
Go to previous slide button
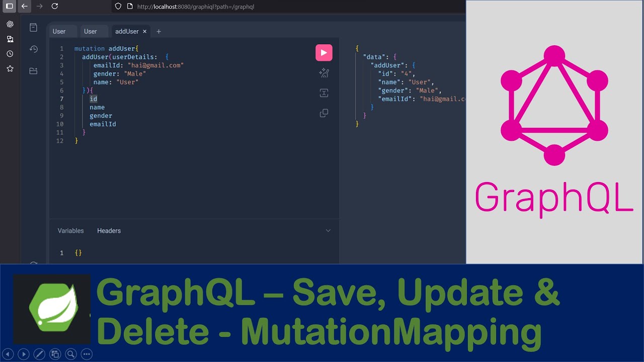click(x=8, y=354)
